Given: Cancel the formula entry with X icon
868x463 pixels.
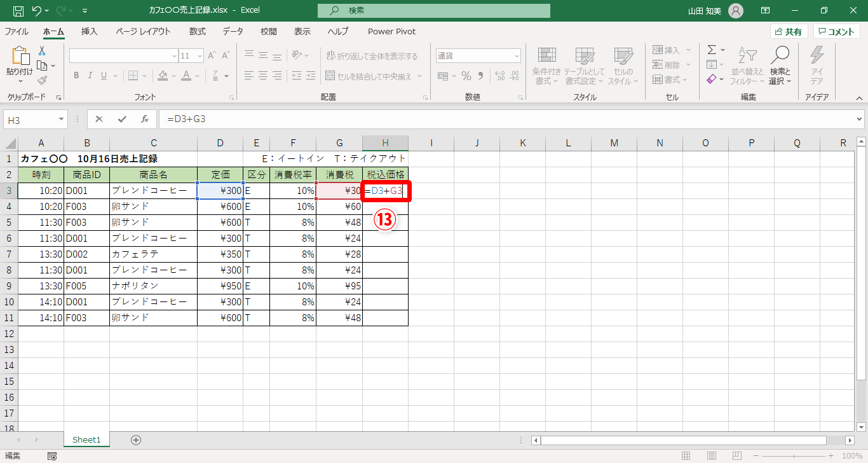Looking at the screenshot, I should click(x=99, y=119).
